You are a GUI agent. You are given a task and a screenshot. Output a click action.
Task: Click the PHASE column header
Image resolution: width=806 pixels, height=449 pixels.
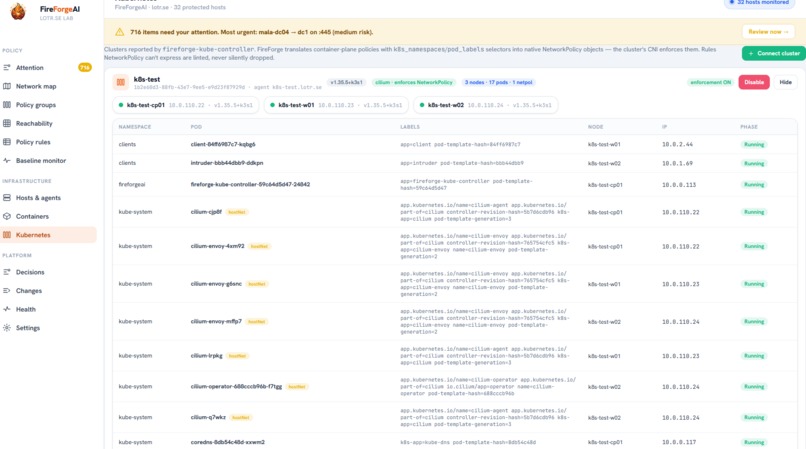[x=749, y=127]
